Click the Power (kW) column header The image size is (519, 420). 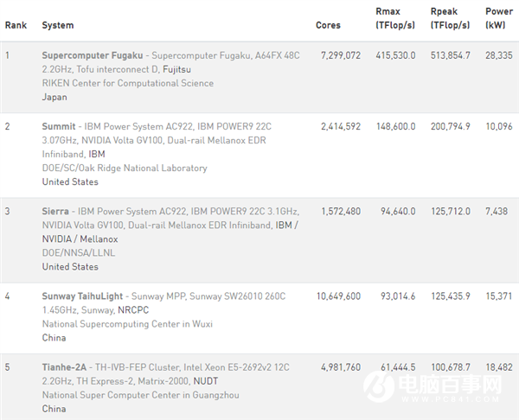[499, 20]
